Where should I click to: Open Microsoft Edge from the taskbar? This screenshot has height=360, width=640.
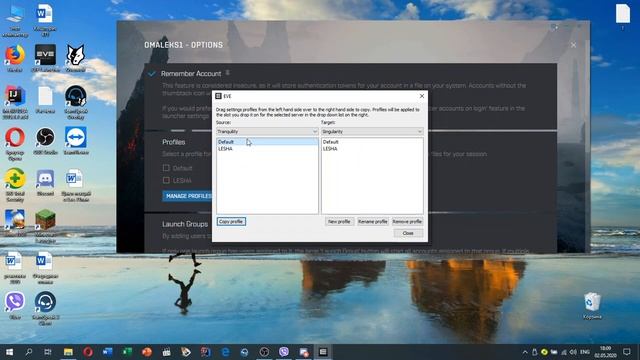[225, 352]
